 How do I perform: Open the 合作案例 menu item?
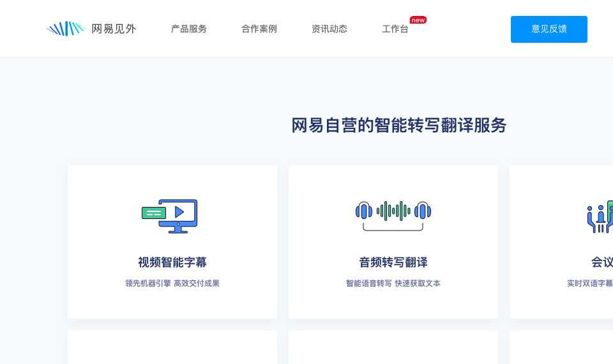click(259, 29)
